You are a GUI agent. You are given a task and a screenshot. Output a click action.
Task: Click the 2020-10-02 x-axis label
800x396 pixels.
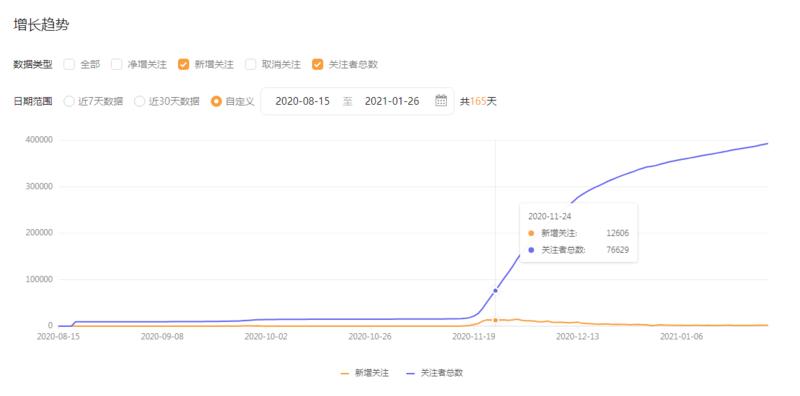266,336
